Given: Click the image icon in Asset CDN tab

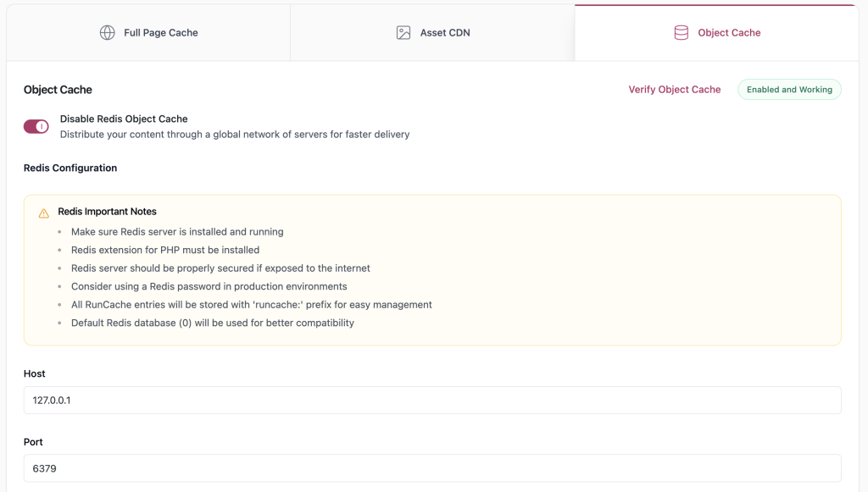Looking at the screenshot, I should (x=403, y=33).
